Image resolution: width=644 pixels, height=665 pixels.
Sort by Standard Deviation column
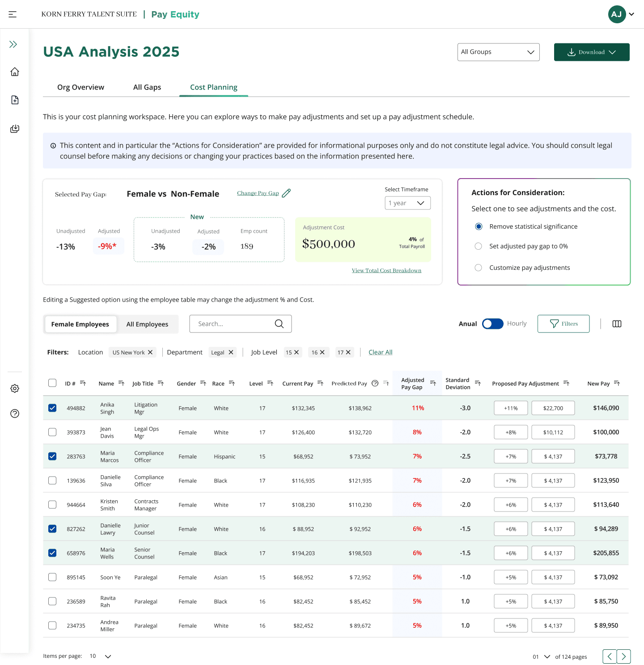[x=478, y=383]
